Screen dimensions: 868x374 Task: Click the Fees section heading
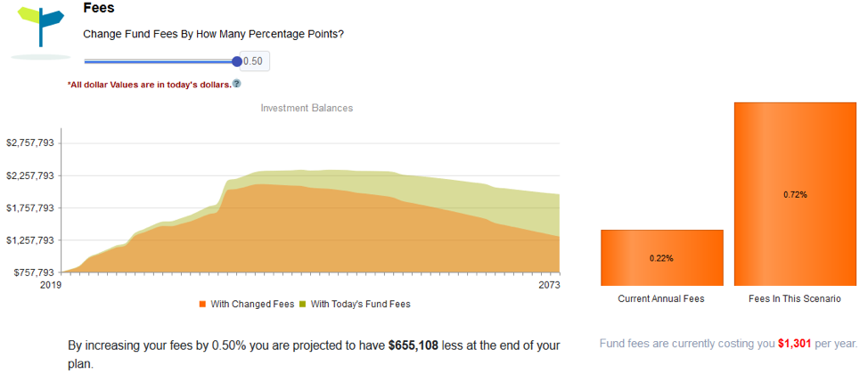pyautogui.click(x=98, y=8)
